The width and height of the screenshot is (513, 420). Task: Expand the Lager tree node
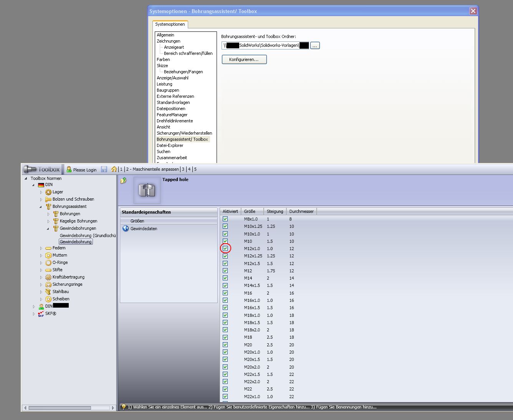tap(41, 192)
